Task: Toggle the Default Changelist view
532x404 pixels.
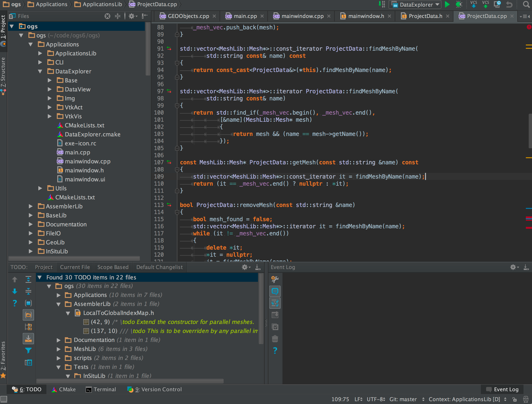Action: pos(160,267)
